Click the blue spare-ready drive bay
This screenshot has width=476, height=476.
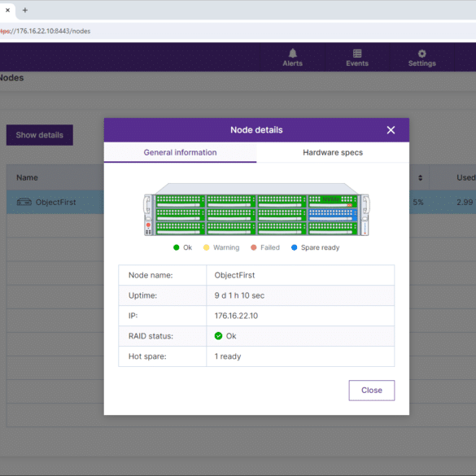click(333, 214)
